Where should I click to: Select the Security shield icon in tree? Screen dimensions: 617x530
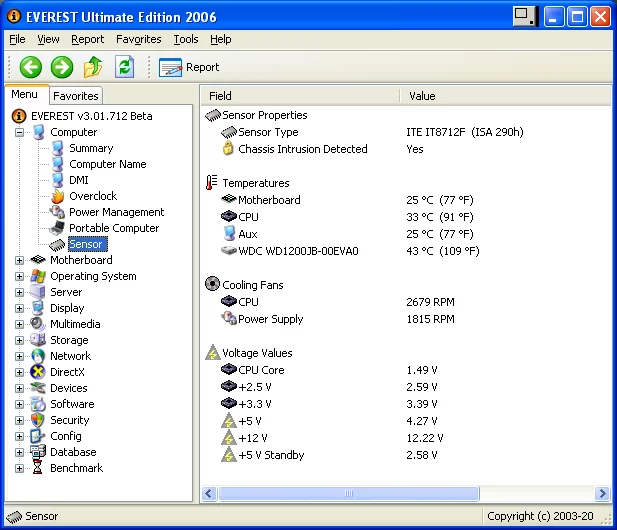pos(38,420)
